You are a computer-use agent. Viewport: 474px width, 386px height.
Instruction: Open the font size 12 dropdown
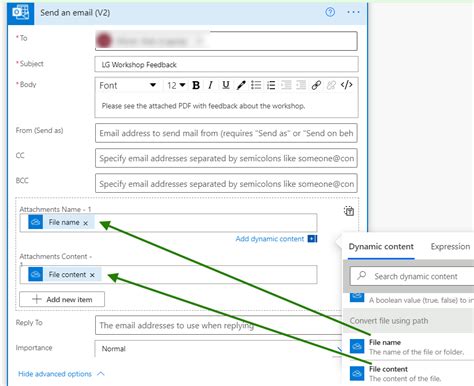(x=176, y=85)
